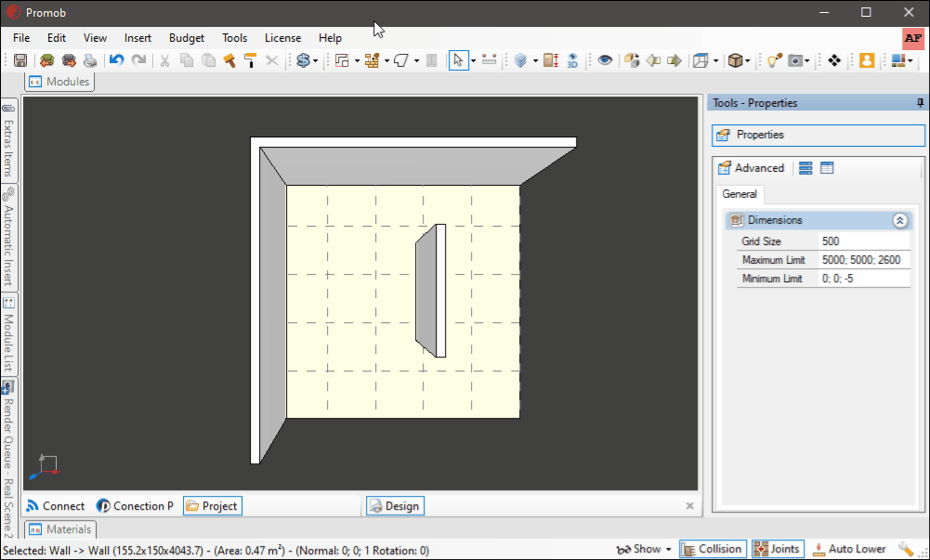Click the Auto Lower button
The width and height of the screenshot is (930, 560).
coord(849,550)
